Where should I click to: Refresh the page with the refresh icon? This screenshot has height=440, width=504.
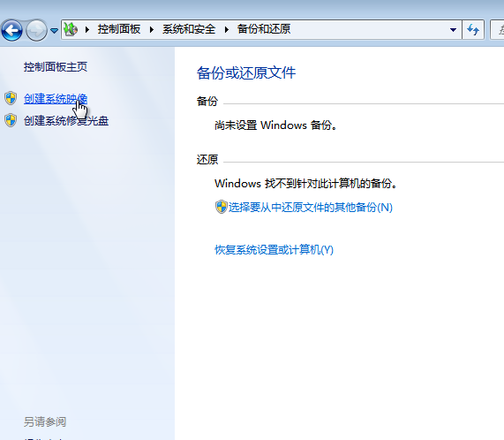pos(473,30)
